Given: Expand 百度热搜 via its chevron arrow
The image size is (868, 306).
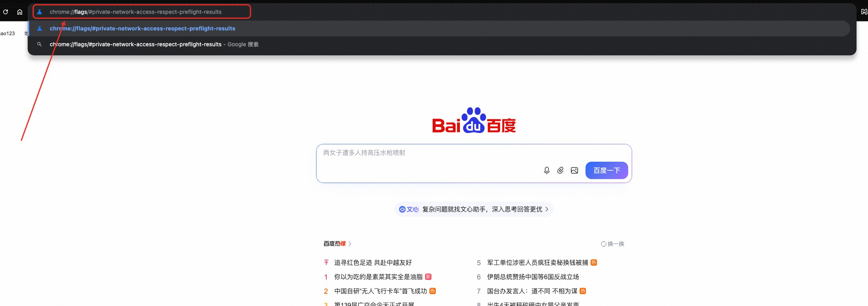Looking at the screenshot, I should (350, 244).
